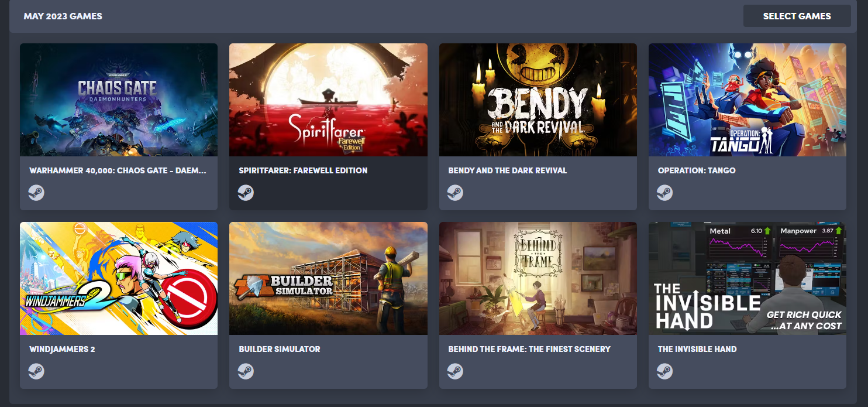Click Steam icon under Warhammer 40,000 Chaos Gate

[36, 193]
